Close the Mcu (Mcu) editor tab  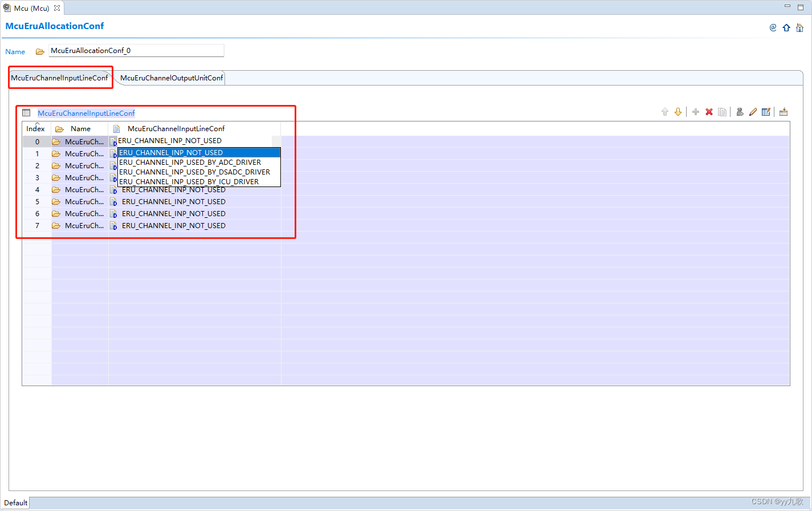click(57, 8)
